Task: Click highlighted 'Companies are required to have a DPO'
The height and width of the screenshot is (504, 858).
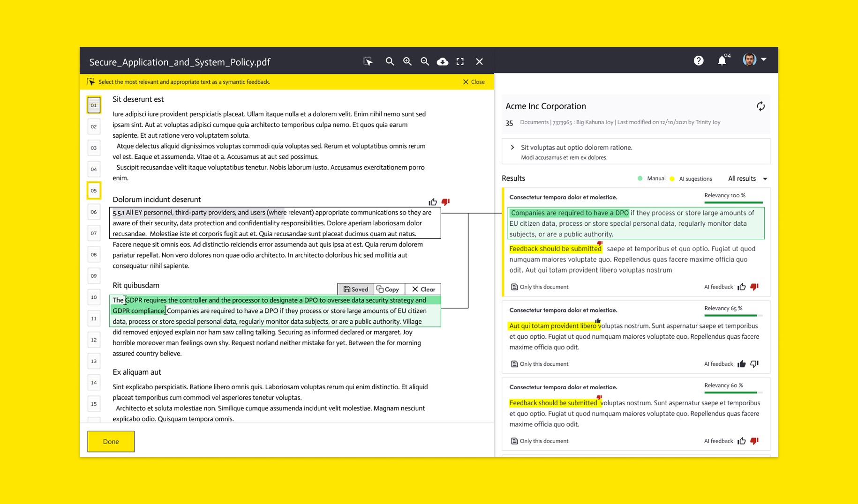Action: point(570,213)
